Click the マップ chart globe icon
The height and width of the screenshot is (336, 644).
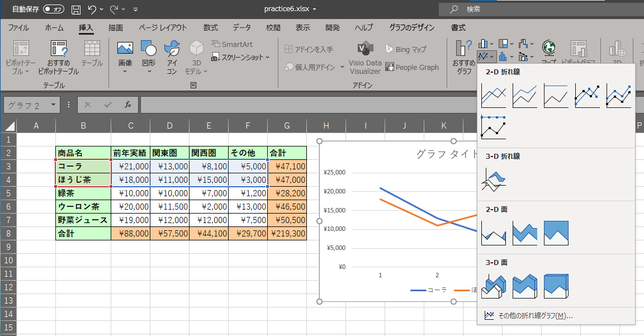pyautogui.click(x=549, y=49)
